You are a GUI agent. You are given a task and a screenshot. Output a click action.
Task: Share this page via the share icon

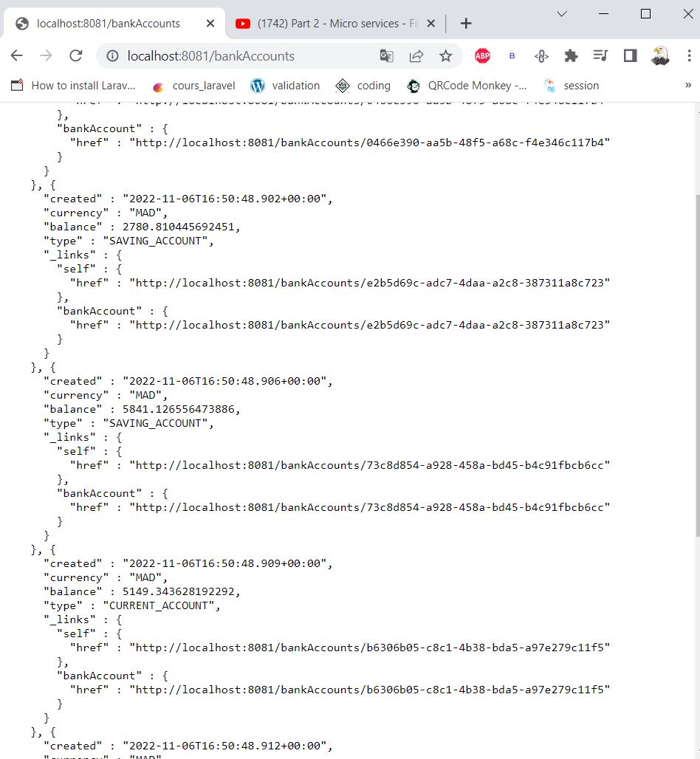415,55
